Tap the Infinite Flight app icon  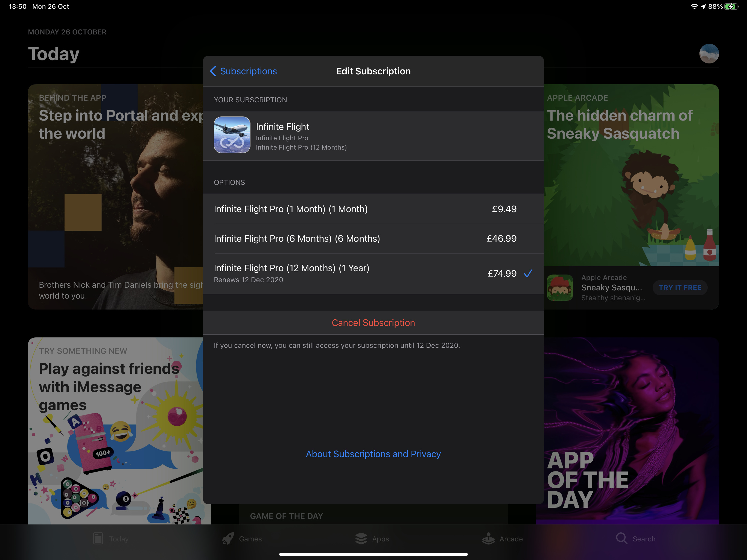point(232,135)
